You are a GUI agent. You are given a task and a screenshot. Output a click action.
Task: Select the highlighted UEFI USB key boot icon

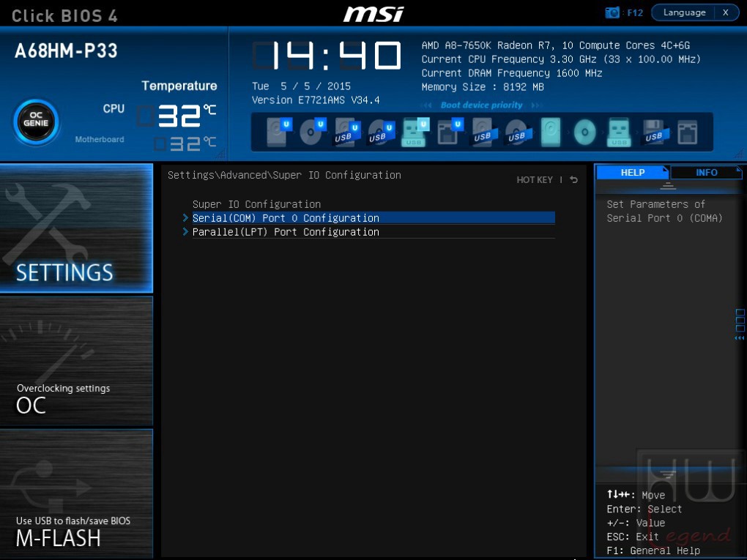point(415,132)
